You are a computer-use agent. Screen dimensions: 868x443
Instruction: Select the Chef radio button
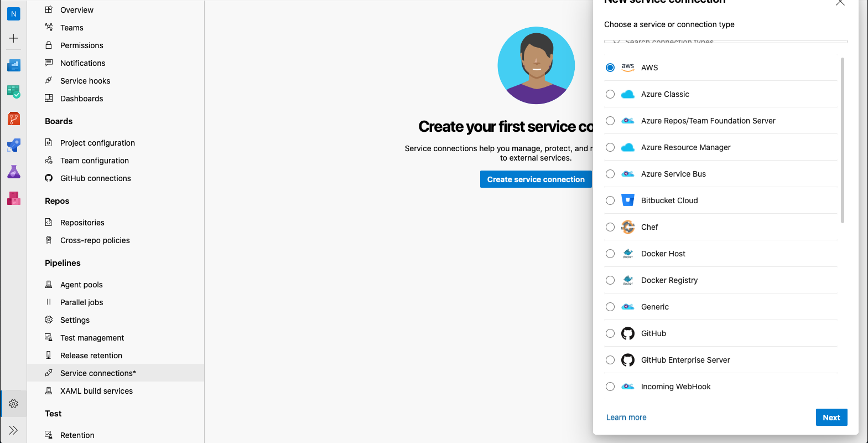point(610,227)
